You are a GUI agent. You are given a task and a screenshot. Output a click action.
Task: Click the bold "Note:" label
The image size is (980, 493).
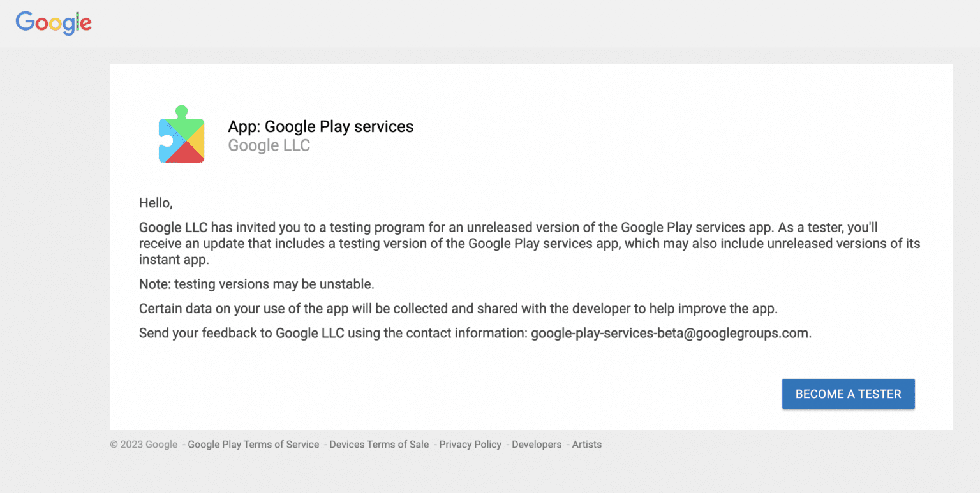(155, 284)
